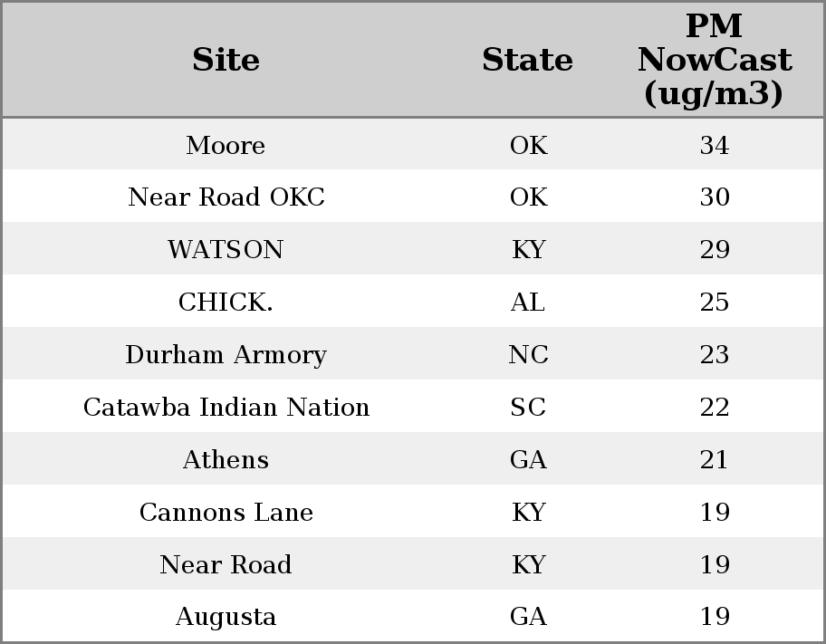Click the NC state cell

pos(527,355)
